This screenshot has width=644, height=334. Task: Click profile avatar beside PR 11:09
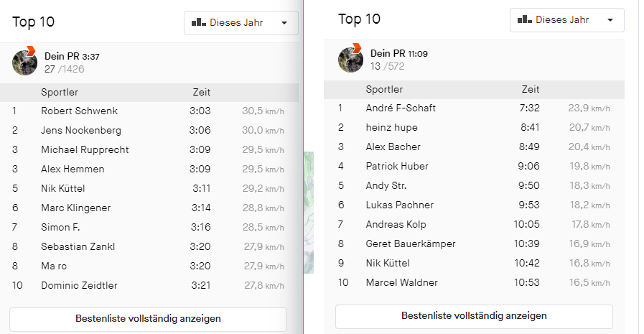click(351, 60)
